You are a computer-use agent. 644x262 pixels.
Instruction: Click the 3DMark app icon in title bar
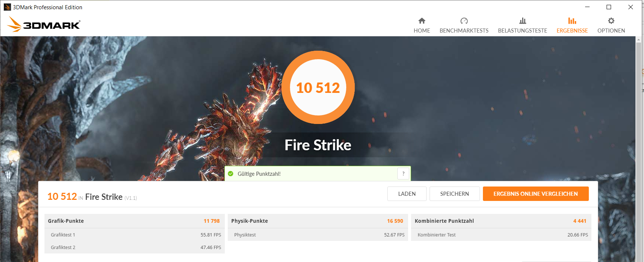coord(7,7)
